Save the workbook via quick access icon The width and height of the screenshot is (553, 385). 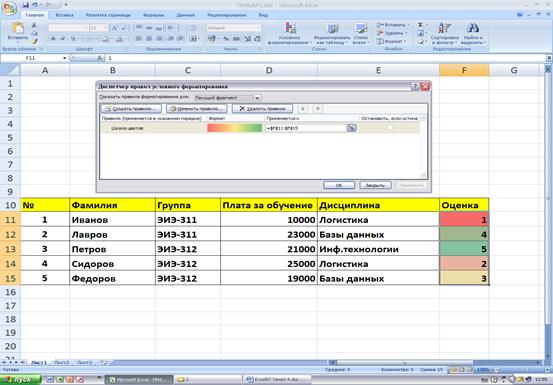[x=25, y=5]
